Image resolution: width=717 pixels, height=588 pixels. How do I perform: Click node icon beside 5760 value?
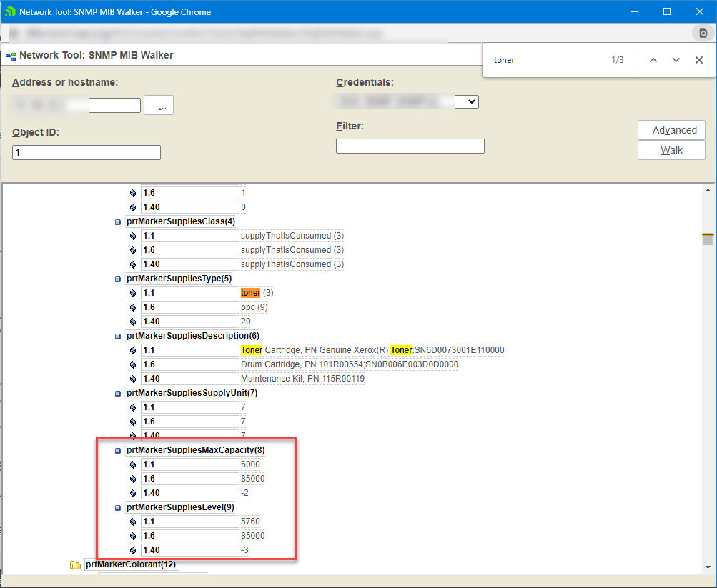tap(132, 522)
